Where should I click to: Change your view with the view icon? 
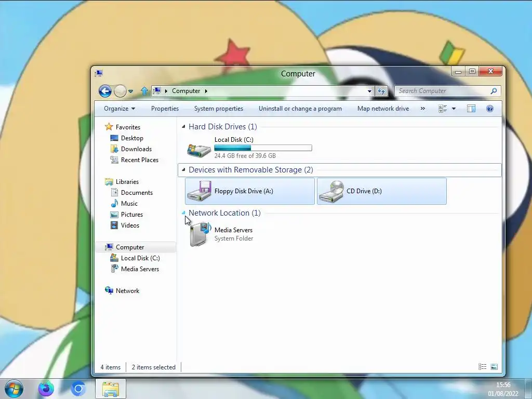click(x=443, y=109)
